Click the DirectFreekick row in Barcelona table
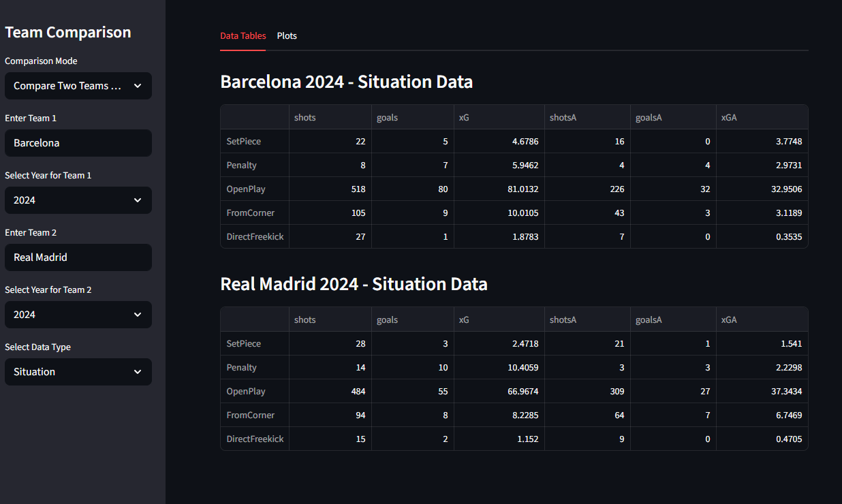Image resolution: width=842 pixels, height=504 pixels. tap(255, 237)
